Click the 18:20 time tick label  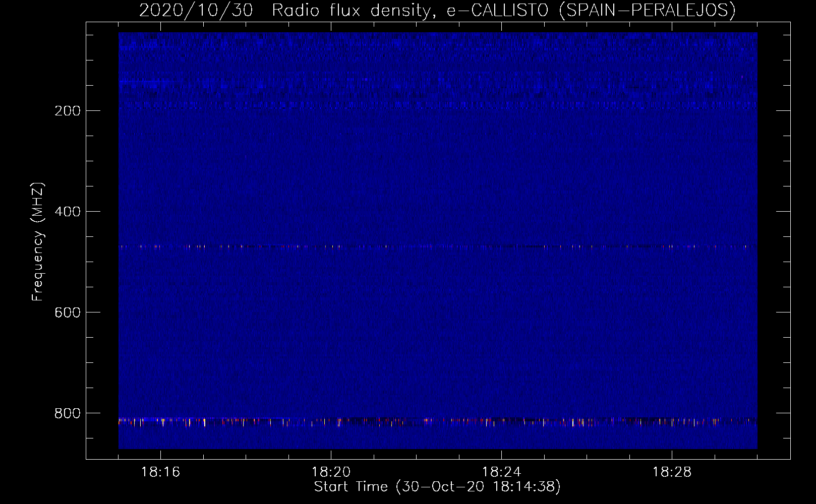click(331, 472)
